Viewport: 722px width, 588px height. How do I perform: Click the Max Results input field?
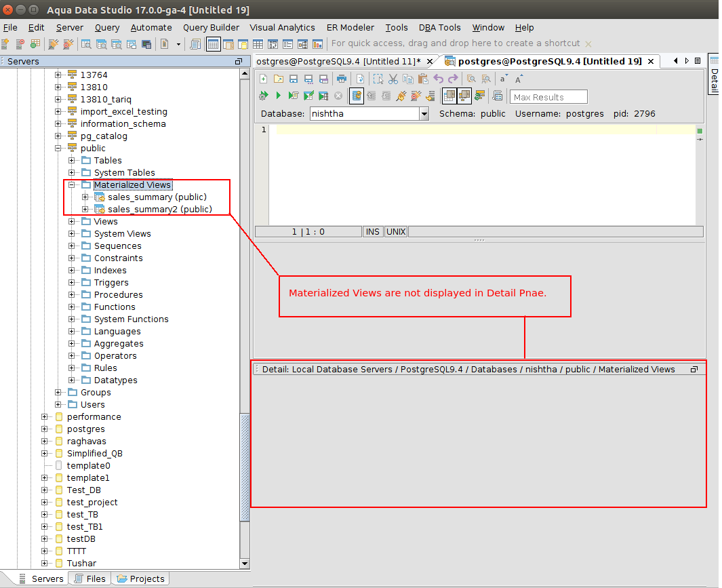[548, 97]
